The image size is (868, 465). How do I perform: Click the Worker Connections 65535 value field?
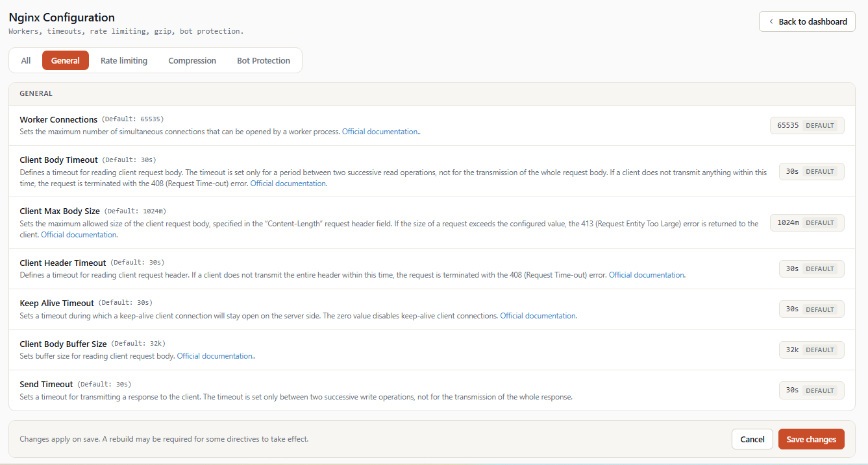pos(807,125)
